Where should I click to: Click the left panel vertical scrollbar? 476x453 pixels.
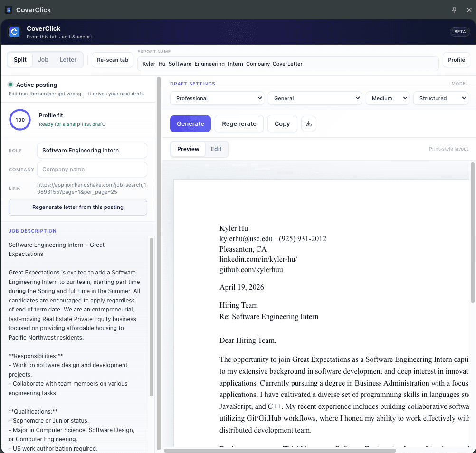coord(159,264)
